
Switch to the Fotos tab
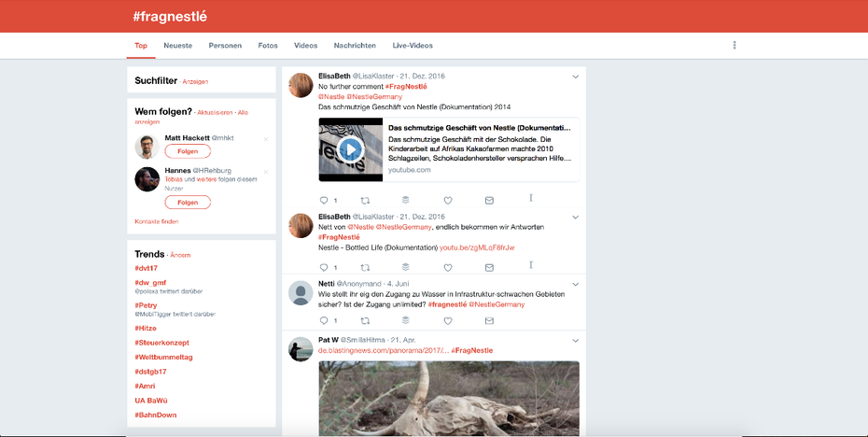pos(268,46)
